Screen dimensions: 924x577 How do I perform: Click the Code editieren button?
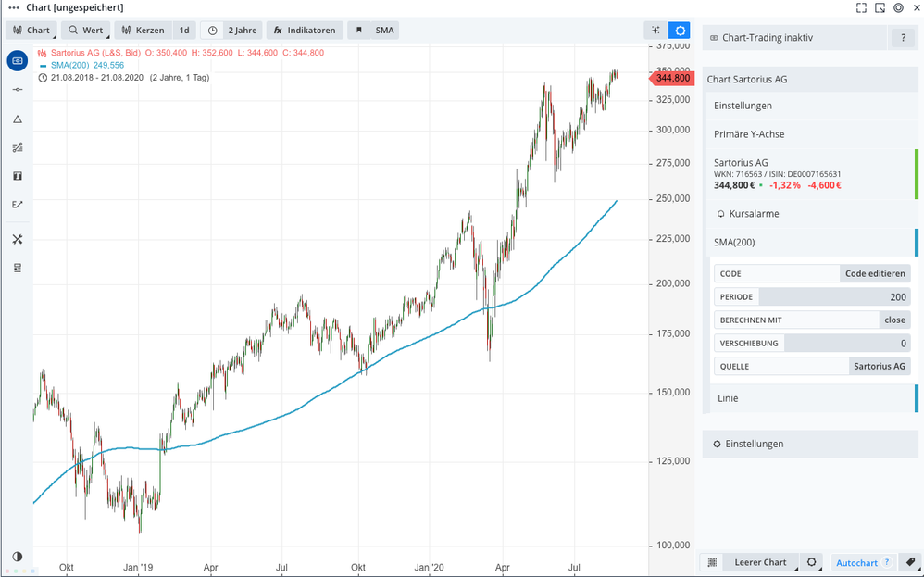point(875,274)
